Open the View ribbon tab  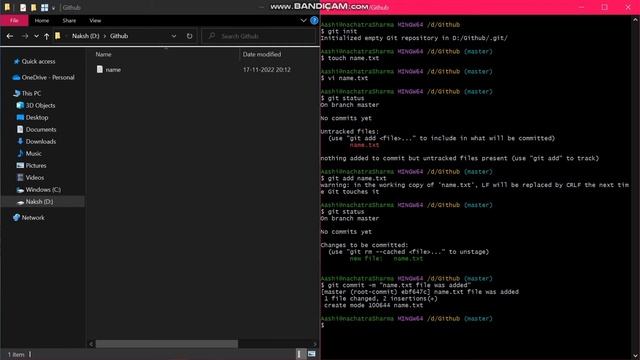point(95,20)
